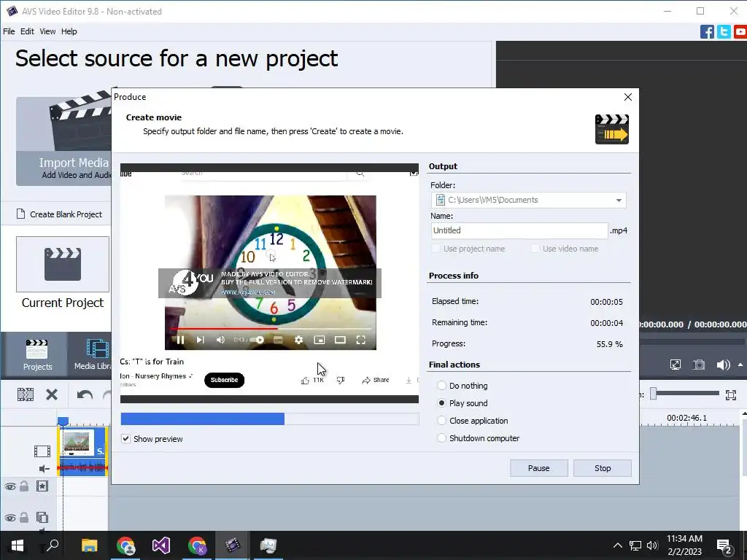Viewport: 747px width, 560px height.
Task: Open the View menu
Action: 47,31
